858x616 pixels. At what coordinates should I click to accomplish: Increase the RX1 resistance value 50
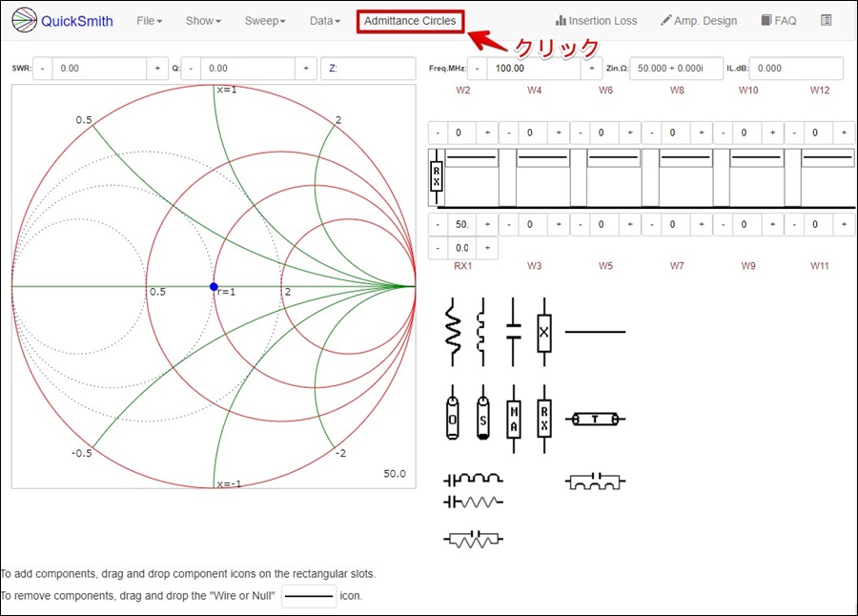click(487, 224)
